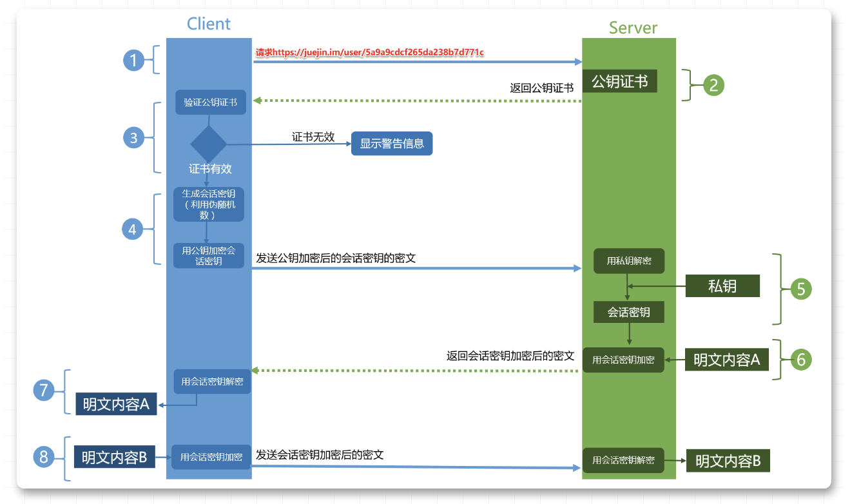The height and width of the screenshot is (504, 861).
Task: Click the 生成会话密钥 box
Action: click(x=209, y=204)
